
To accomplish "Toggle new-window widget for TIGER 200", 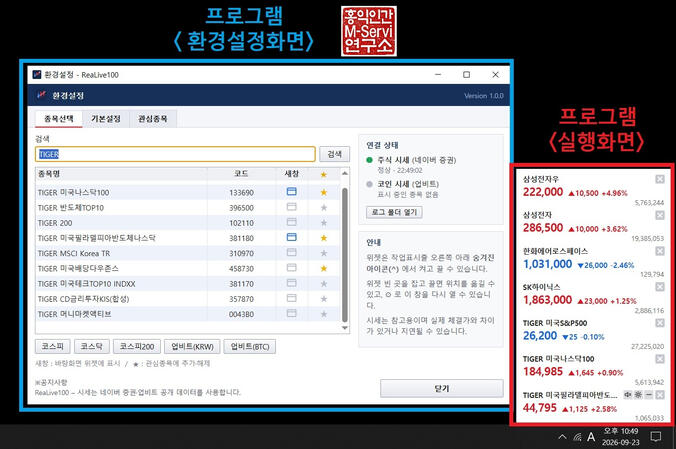I will point(291,222).
